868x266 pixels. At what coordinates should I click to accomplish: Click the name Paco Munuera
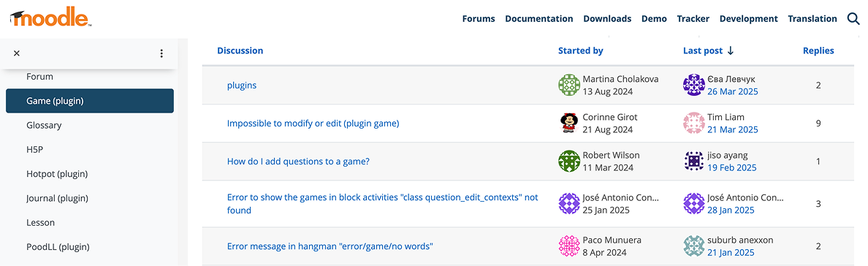pyautogui.click(x=612, y=240)
